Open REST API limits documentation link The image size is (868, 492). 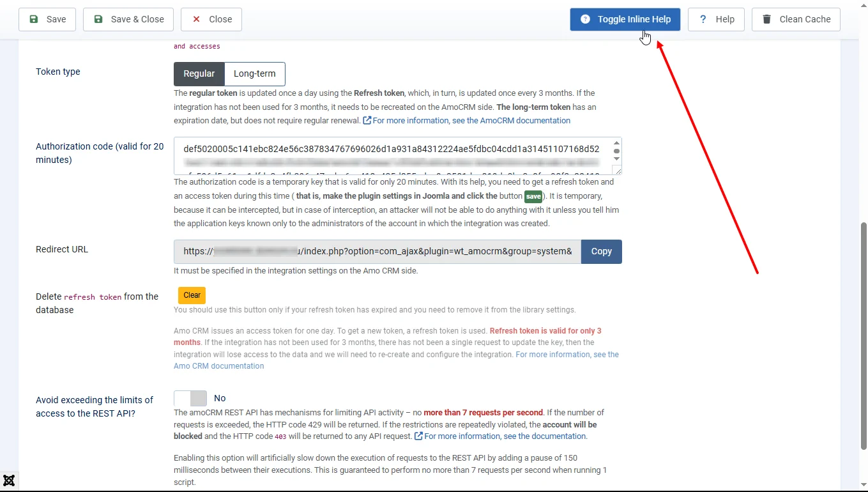click(505, 436)
